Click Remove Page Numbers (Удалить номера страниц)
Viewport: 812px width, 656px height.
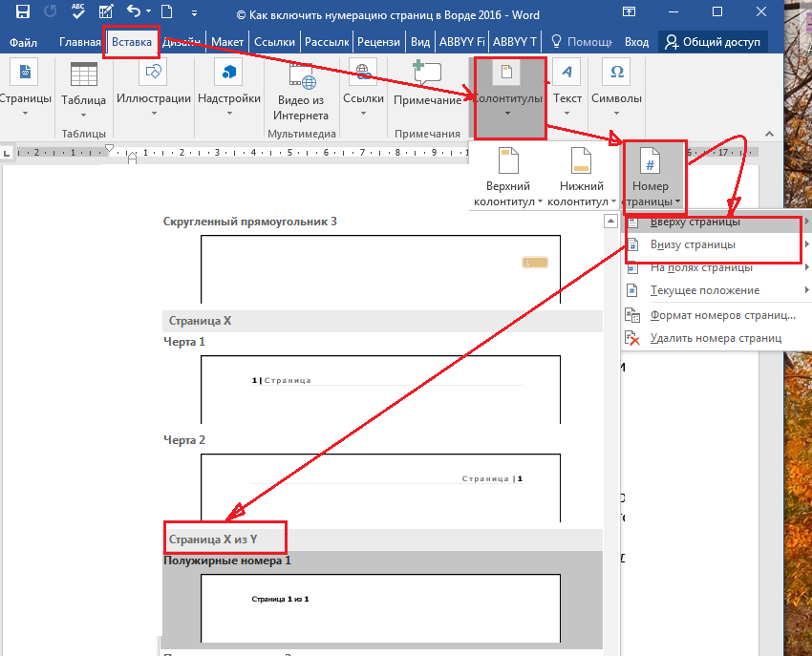coord(716,337)
